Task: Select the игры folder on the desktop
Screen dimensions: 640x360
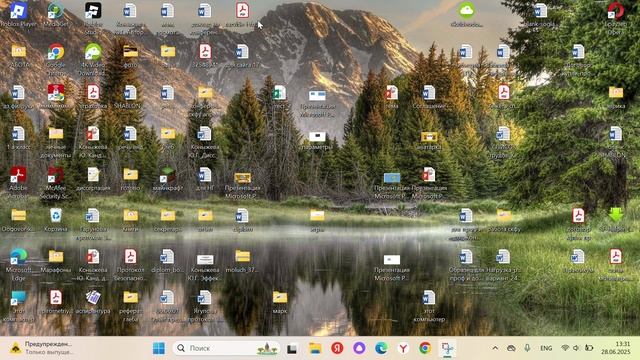Action: [317, 216]
